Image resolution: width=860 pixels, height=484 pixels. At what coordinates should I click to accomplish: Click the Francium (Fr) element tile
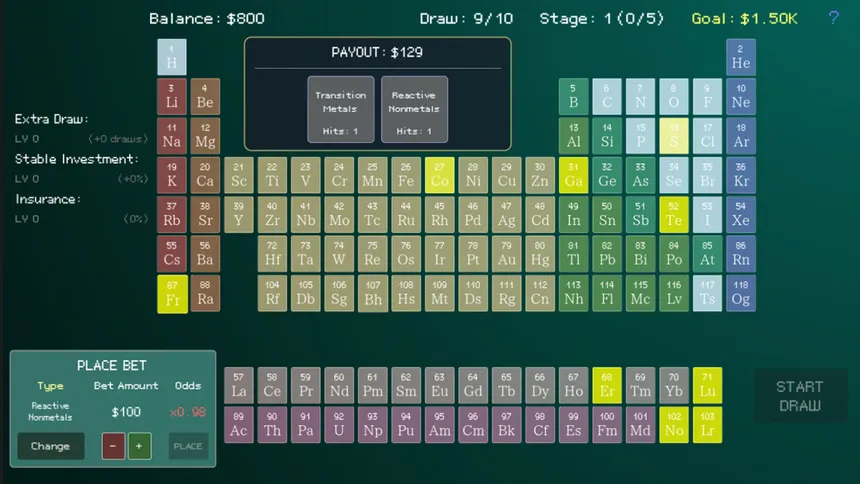point(172,294)
